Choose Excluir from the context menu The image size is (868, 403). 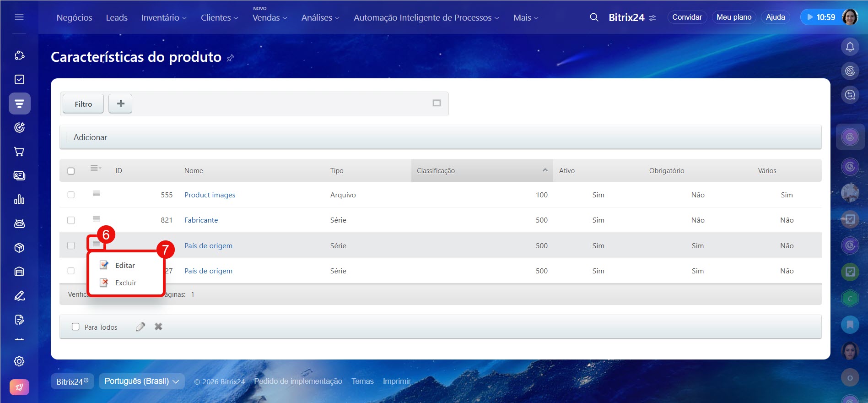coord(125,283)
